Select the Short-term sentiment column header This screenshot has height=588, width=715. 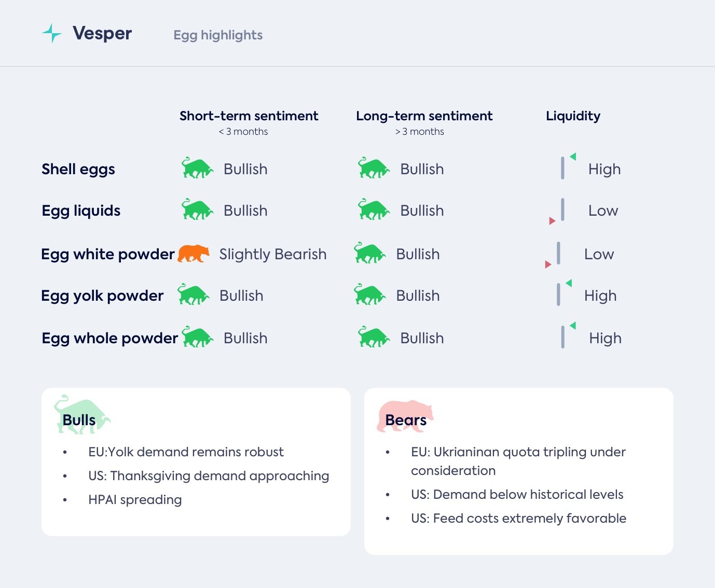pos(249,116)
